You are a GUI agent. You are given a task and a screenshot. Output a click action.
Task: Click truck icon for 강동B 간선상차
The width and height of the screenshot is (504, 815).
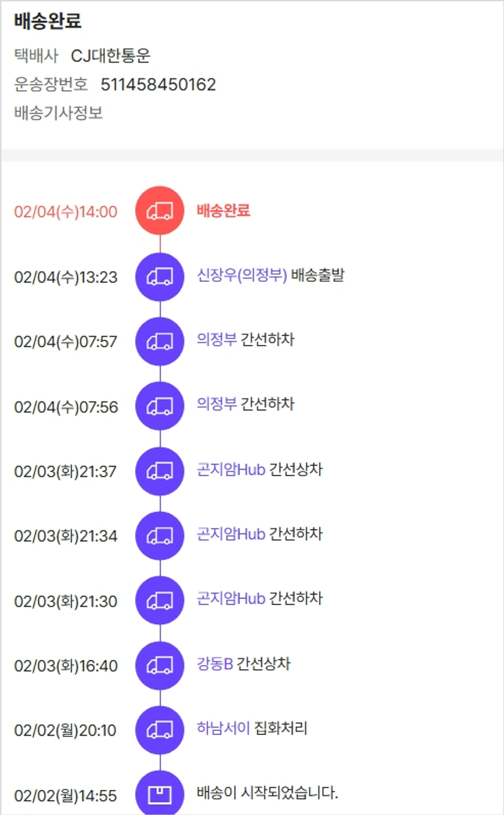[x=160, y=665]
